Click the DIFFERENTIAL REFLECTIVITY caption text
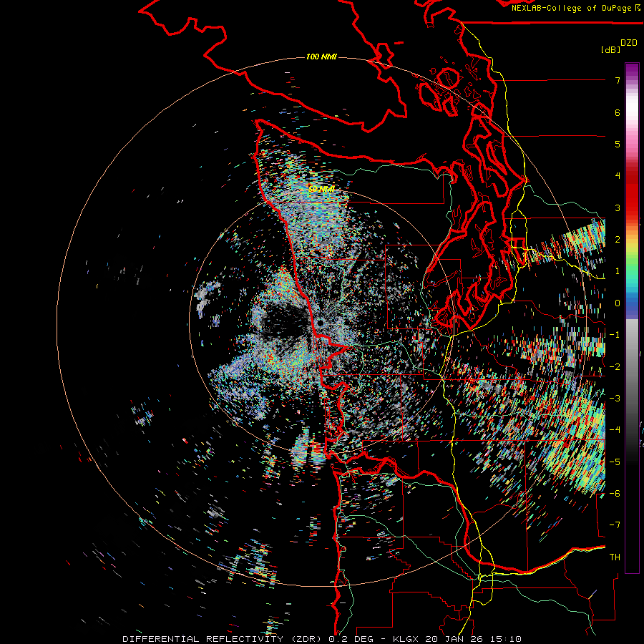 [203, 639]
